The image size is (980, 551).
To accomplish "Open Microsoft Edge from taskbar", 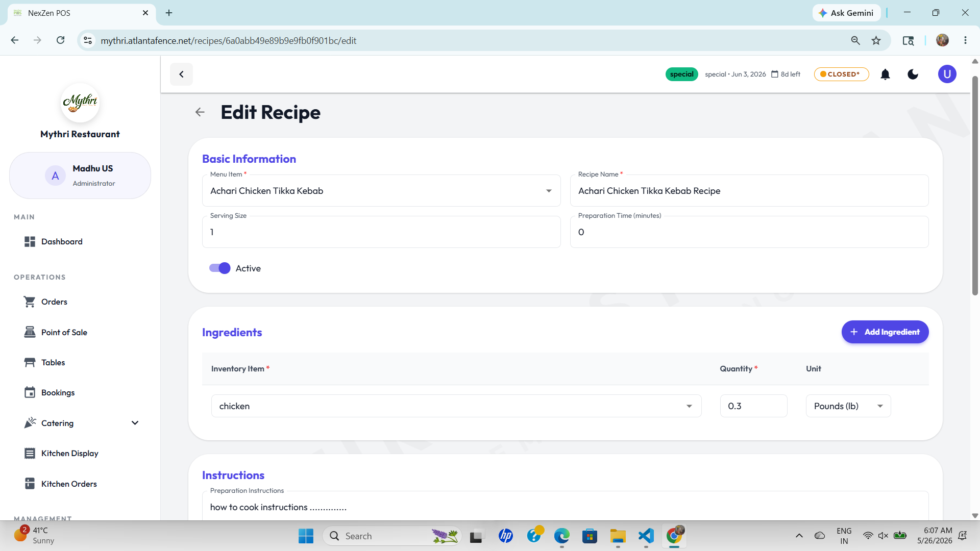I will pos(562,536).
